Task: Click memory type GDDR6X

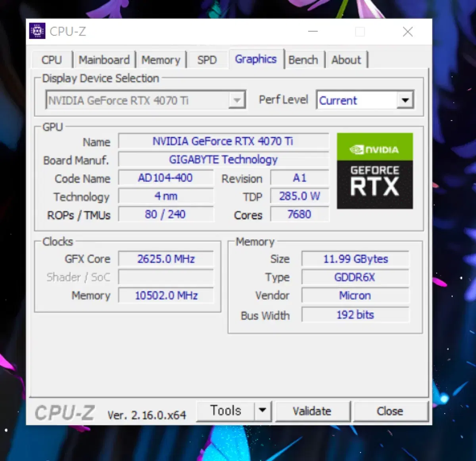Action: (x=355, y=277)
